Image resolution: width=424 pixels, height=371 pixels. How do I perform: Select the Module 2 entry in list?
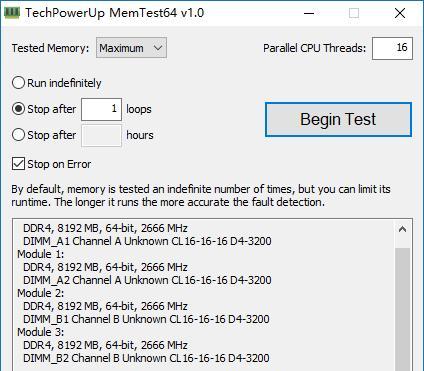40,293
